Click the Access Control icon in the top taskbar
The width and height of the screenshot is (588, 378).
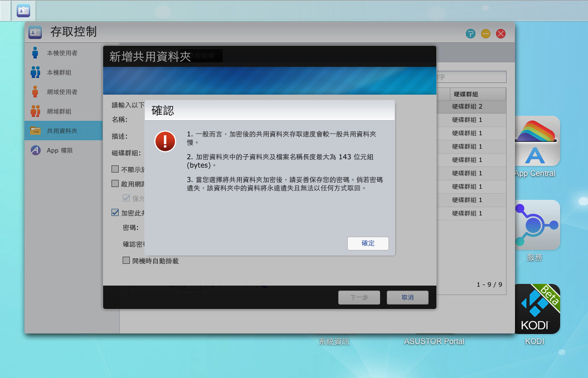pos(23,11)
